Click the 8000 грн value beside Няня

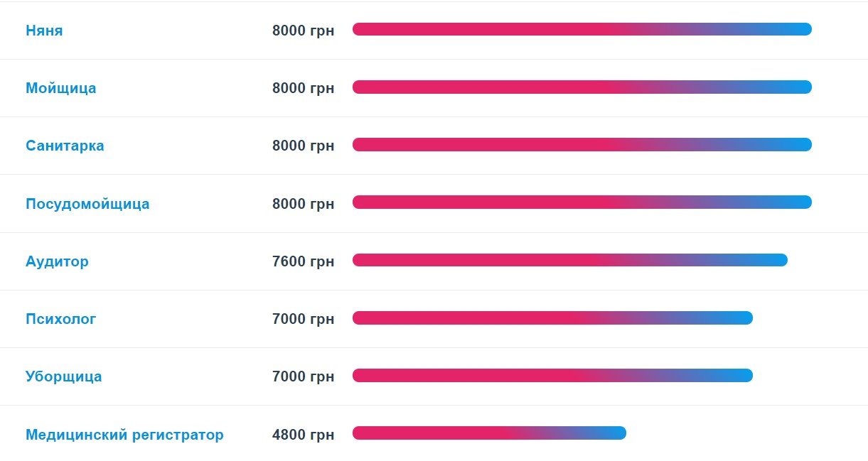pos(303,31)
